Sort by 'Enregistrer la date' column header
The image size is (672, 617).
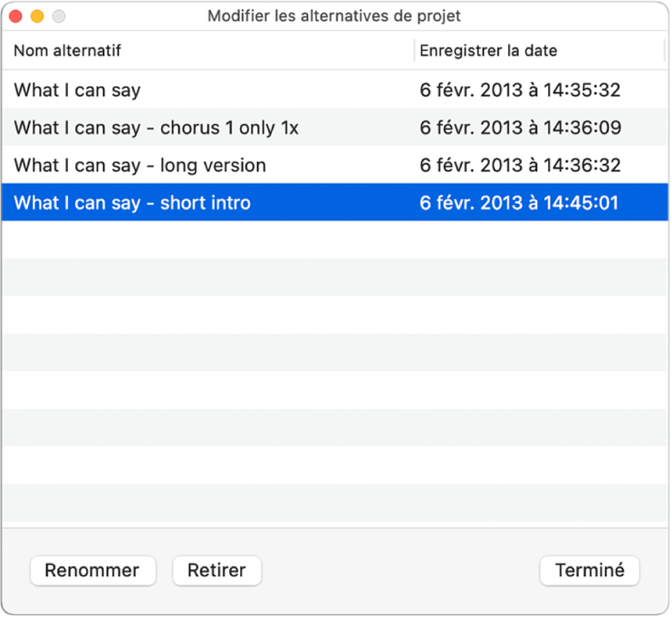[x=539, y=51]
